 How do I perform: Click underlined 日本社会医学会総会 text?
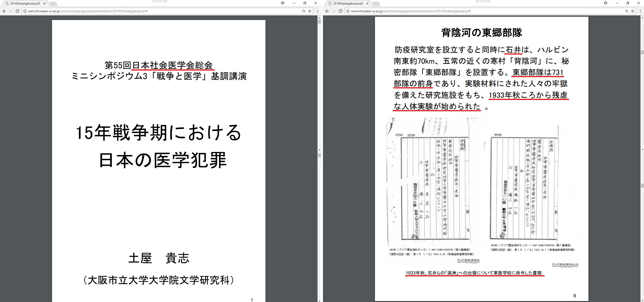[172, 65]
